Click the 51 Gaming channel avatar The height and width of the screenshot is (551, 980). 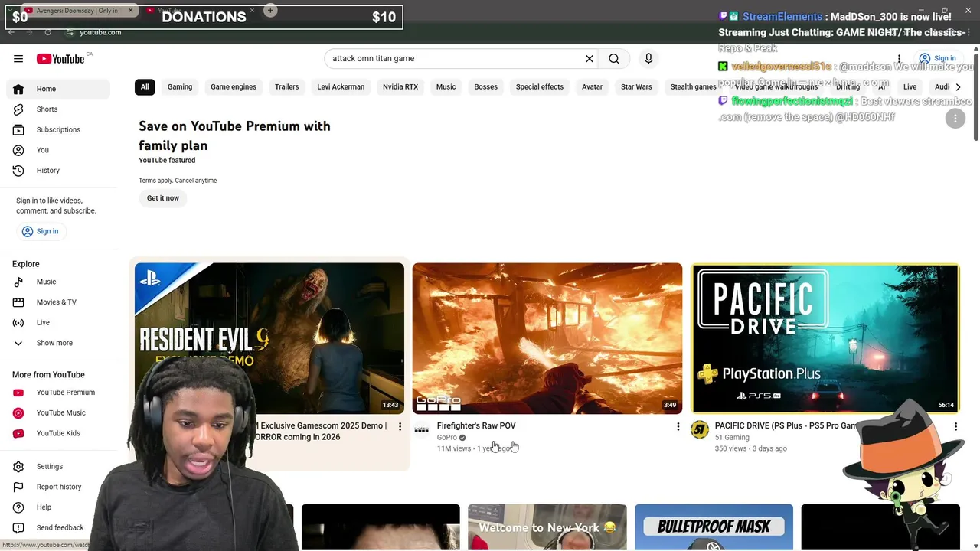(x=700, y=430)
